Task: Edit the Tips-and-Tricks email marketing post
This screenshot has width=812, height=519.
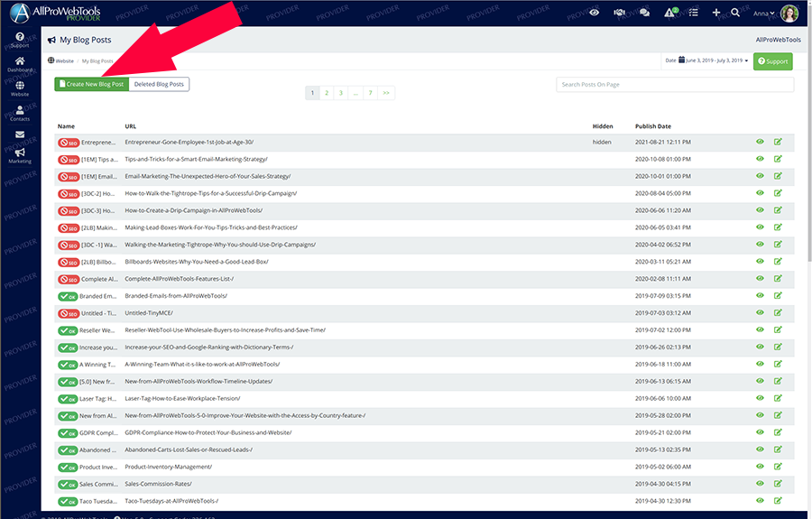Action: click(x=778, y=159)
